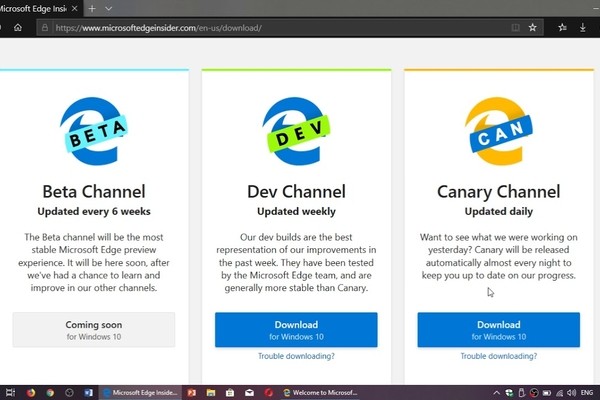Select the Microsoft Edge Insider browser tab
The height and width of the screenshot is (400, 600).
pyautogui.click(x=40, y=8)
